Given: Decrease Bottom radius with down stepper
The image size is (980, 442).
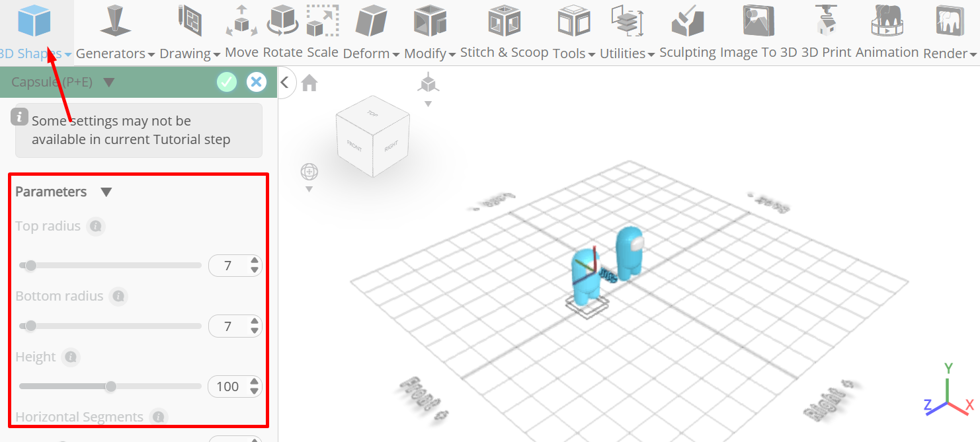Looking at the screenshot, I should 255,331.
